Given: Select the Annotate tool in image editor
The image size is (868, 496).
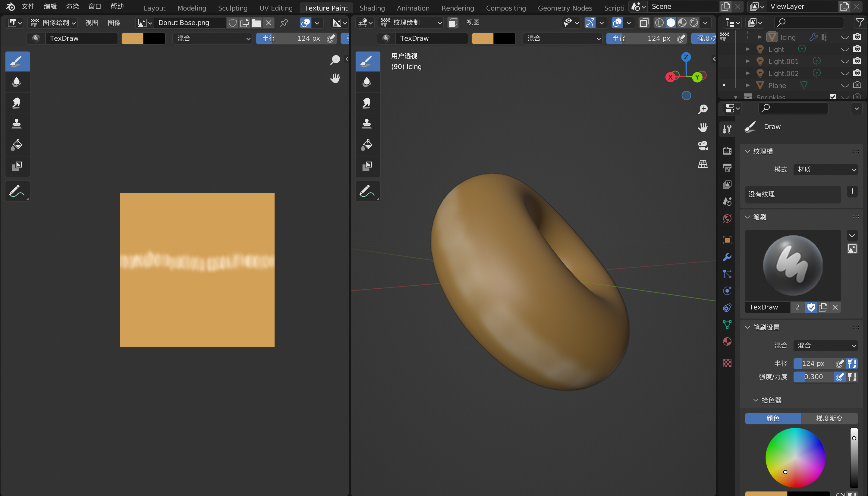Looking at the screenshot, I should point(17,191).
